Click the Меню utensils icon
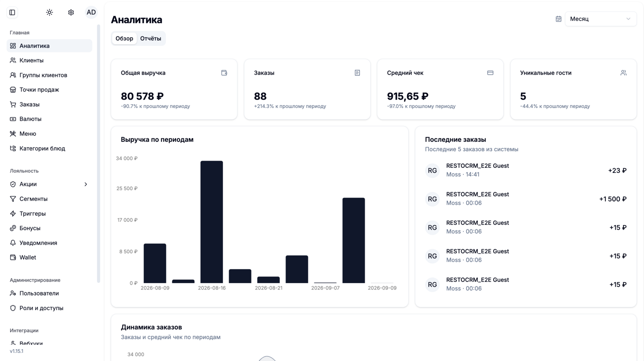The image size is (644, 361). pyautogui.click(x=13, y=134)
